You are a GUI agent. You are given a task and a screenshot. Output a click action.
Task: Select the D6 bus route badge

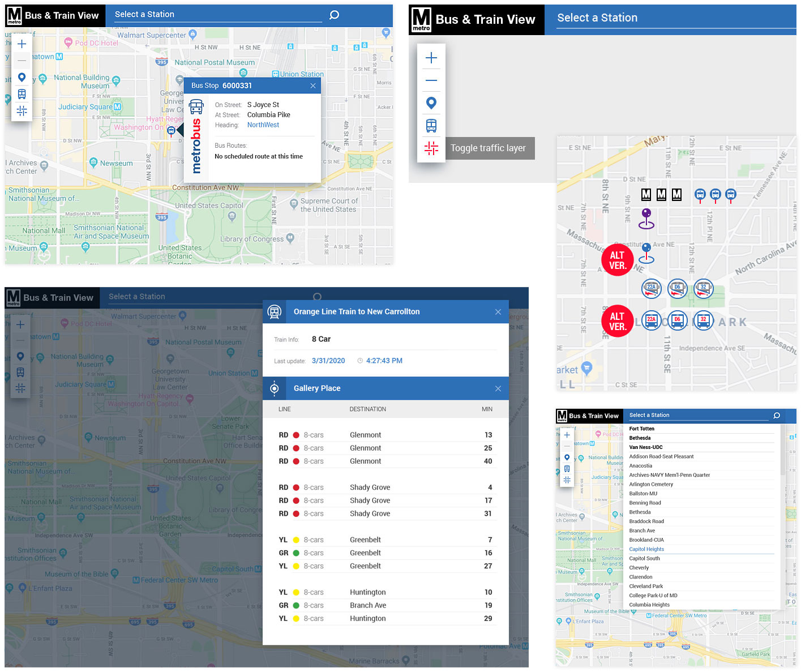[x=677, y=288]
